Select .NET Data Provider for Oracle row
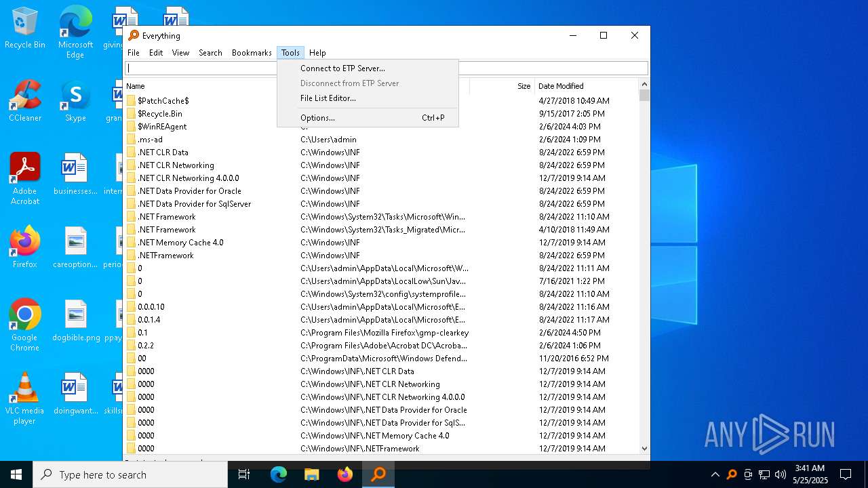Image resolution: width=868 pixels, height=488 pixels. tap(382, 191)
